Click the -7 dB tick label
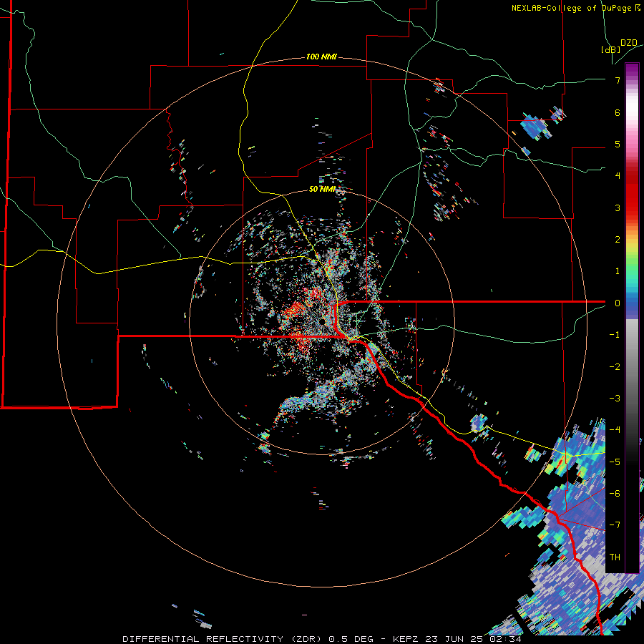 point(615,525)
